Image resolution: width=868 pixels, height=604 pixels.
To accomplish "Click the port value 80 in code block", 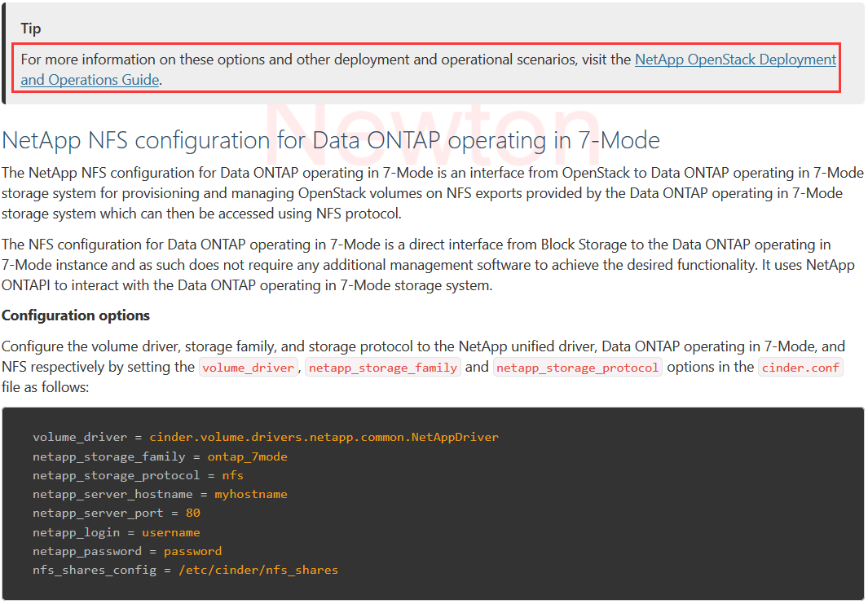I will coord(193,514).
